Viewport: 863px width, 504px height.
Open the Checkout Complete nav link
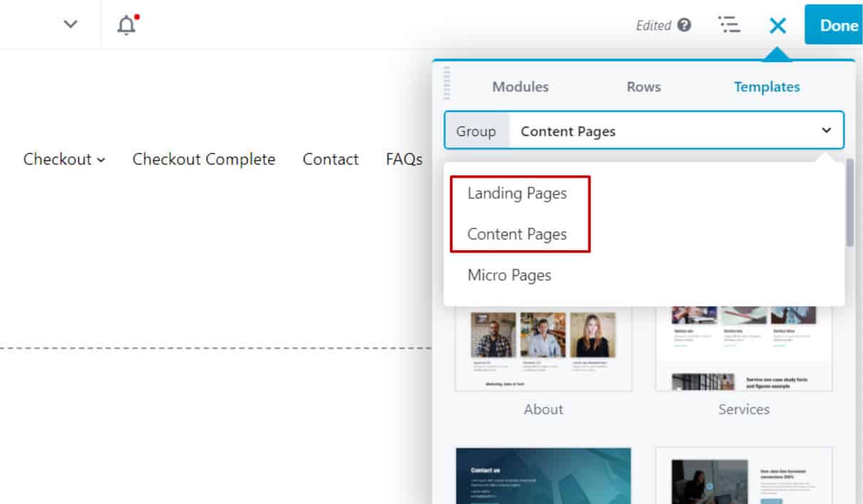[203, 159]
